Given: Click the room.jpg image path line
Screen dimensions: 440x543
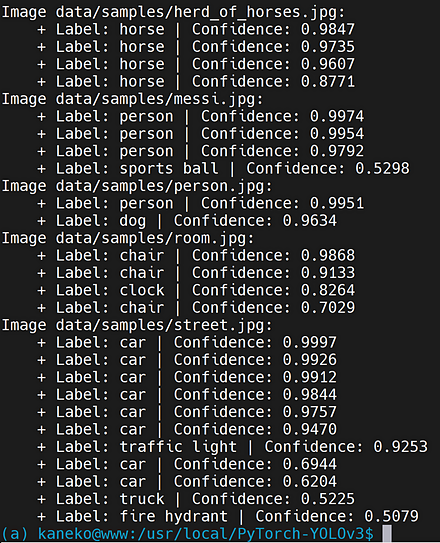Looking at the screenshot, I should [x=128, y=238].
